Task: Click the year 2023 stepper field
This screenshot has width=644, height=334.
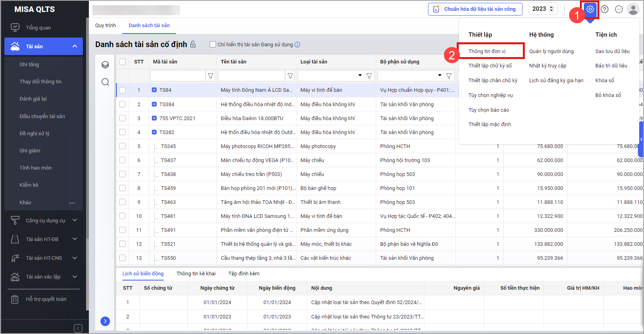Action: (543, 9)
